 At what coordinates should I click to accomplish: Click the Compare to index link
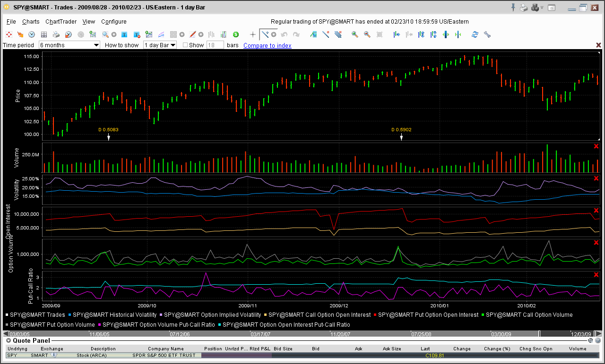(x=267, y=45)
